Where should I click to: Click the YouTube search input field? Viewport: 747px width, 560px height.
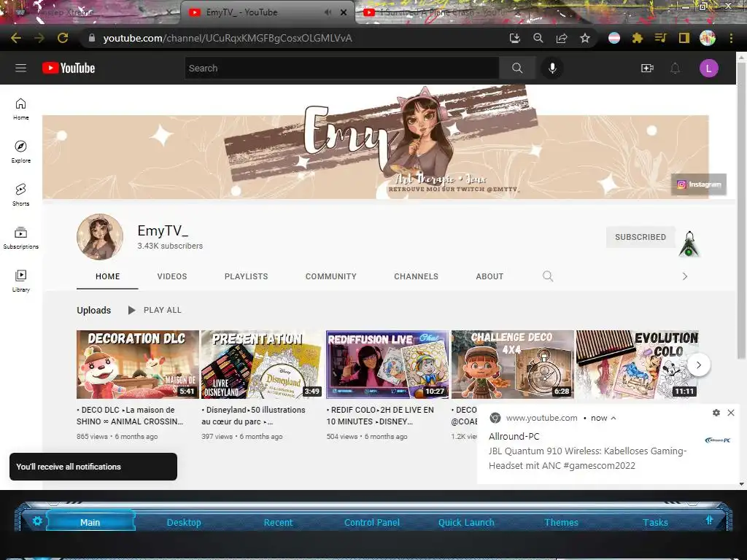342,68
